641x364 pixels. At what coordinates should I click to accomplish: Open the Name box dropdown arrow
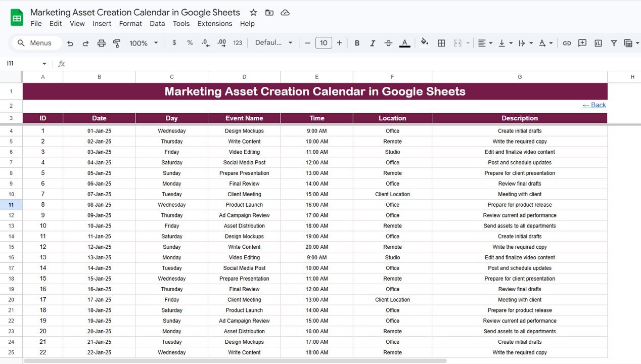click(44, 64)
